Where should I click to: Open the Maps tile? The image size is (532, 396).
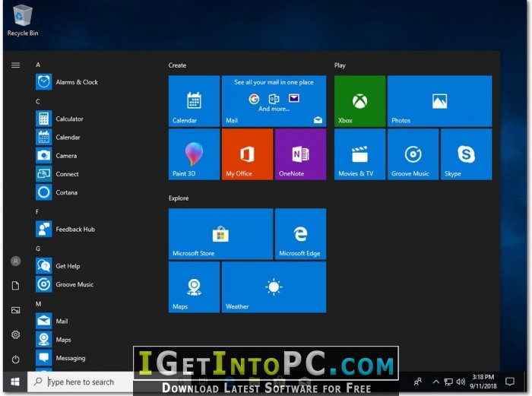(194, 287)
